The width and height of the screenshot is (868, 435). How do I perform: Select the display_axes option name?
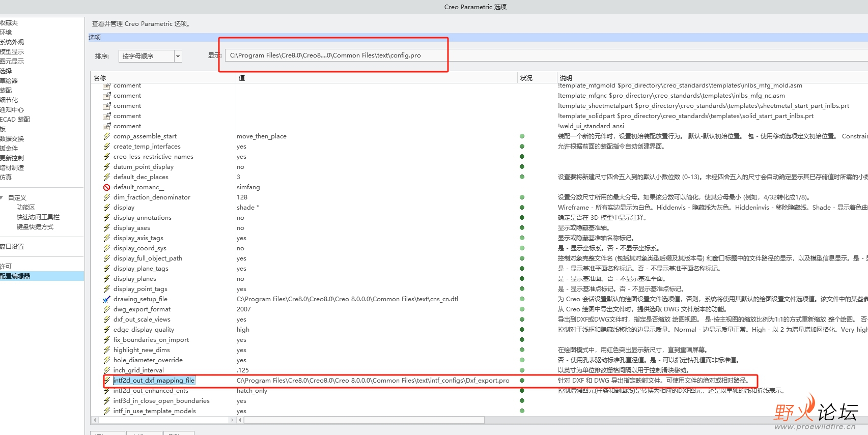tap(132, 228)
